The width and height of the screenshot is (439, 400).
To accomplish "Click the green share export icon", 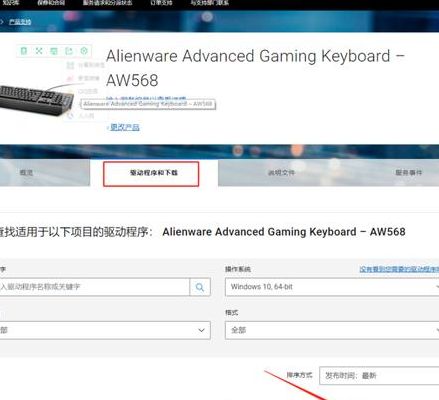I will (69, 51).
